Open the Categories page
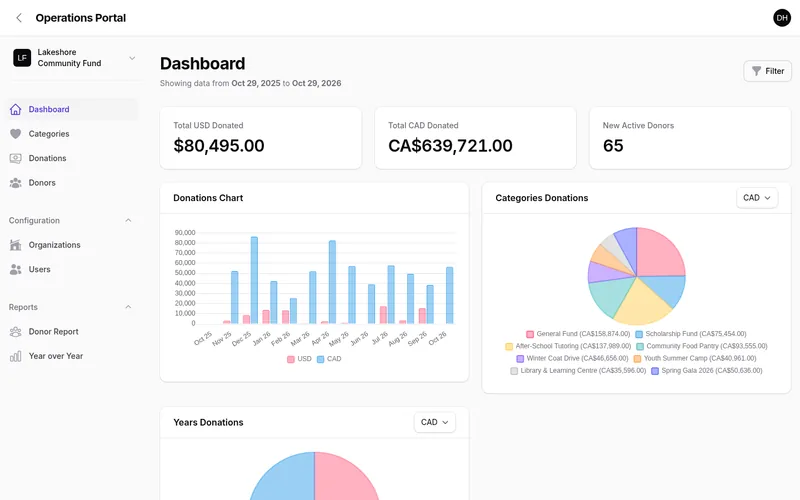The image size is (800, 500). click(72, 134)
